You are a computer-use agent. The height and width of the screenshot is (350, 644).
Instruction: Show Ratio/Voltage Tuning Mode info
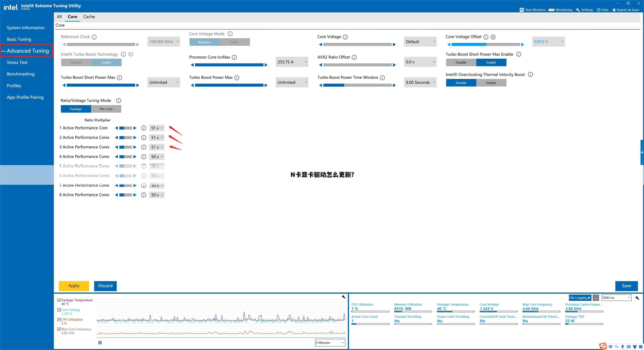(x=119, y=100)
